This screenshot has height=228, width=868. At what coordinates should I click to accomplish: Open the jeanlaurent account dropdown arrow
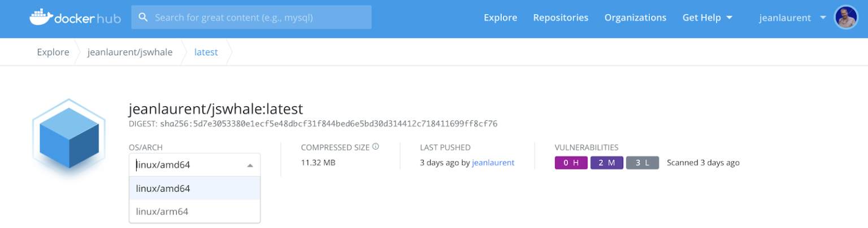click(x=823, y=17)
